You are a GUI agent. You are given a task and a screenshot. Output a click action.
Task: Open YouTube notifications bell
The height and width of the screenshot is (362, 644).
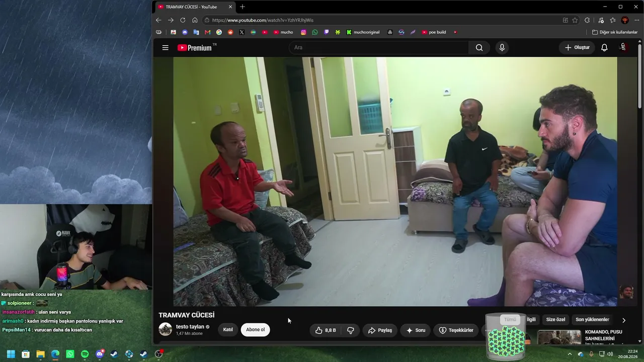pos(604,48)
